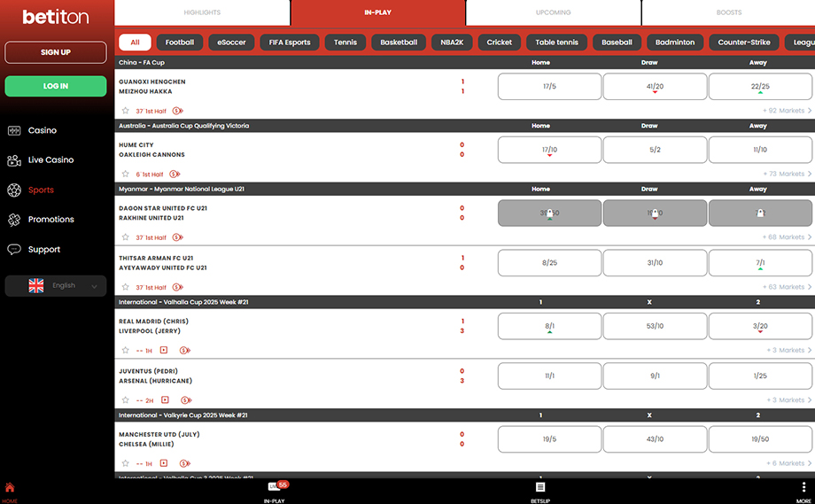Bet draw at 43/10 for Manchester Utd (July)
The width and height of the screenshot is (815, 504).
[x=655, y=439]
